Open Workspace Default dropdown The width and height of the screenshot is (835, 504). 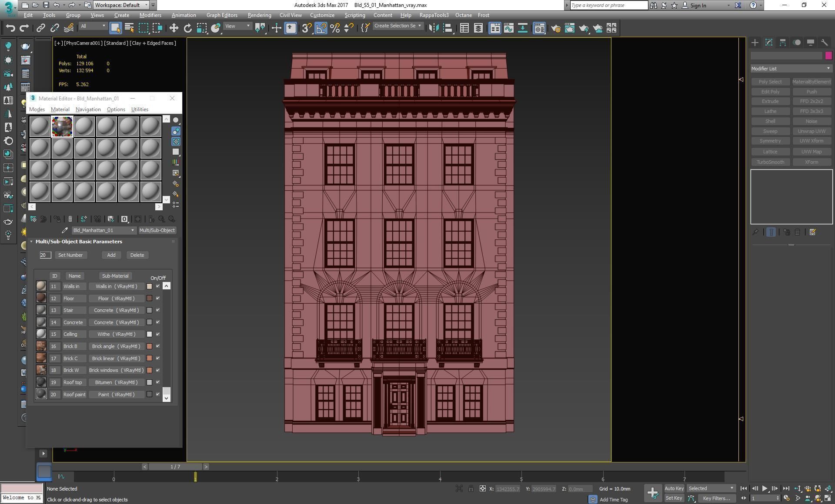(x=121, y=5)
